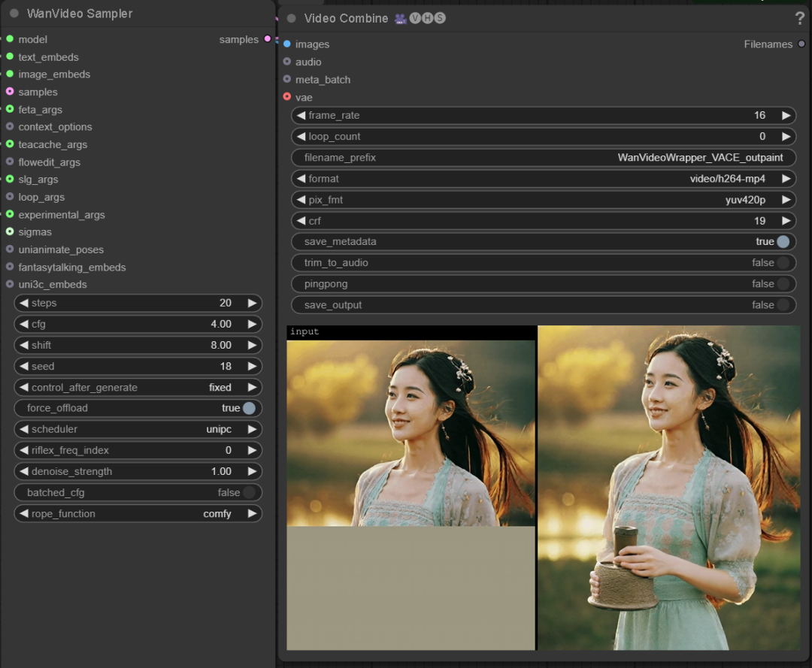Click the images input connector on Video Combine
Image resolution: width=812 pixels, height=668 pixels.
tap(288, 44)
